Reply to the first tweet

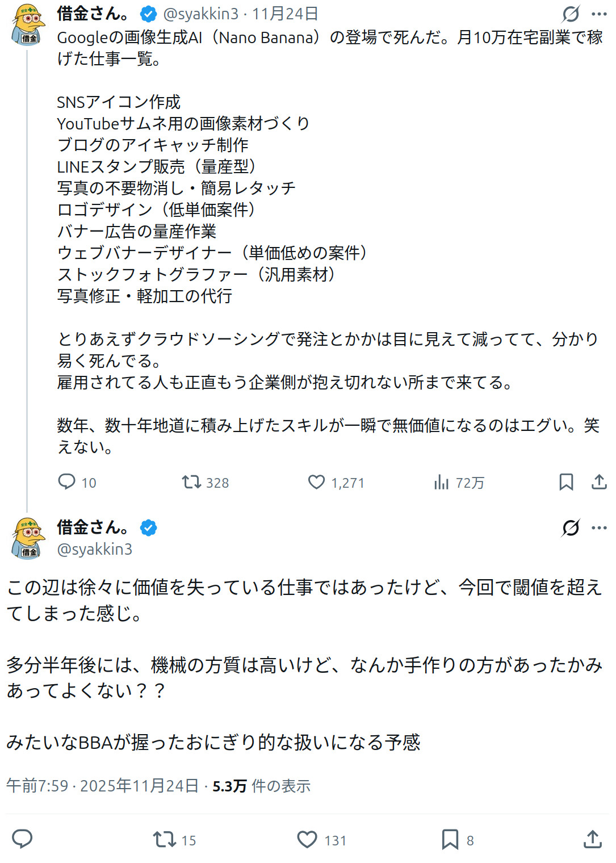(x=67, y=482)
